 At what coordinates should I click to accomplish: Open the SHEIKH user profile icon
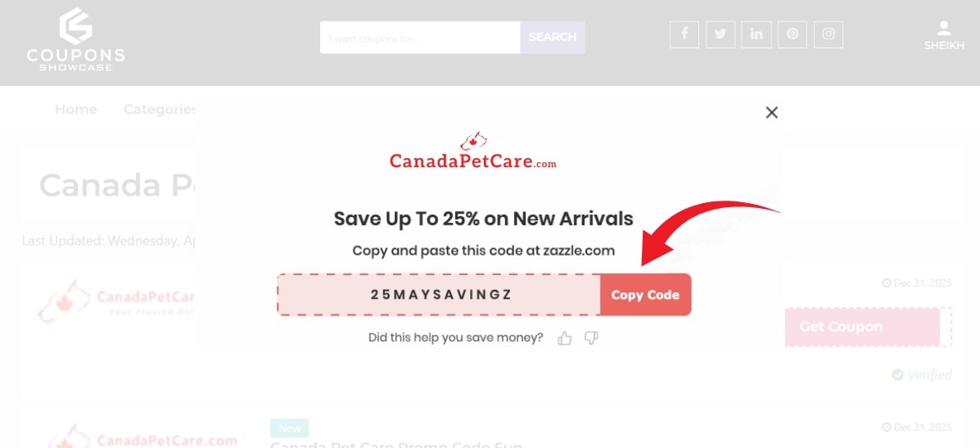coord(944,35)
